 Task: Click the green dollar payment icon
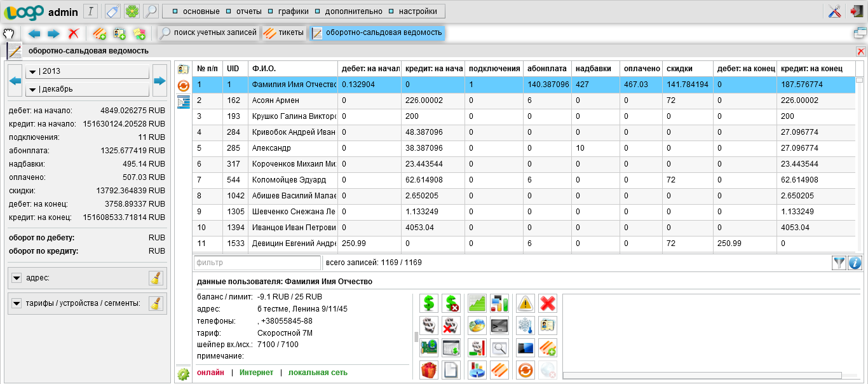[429, 303]
